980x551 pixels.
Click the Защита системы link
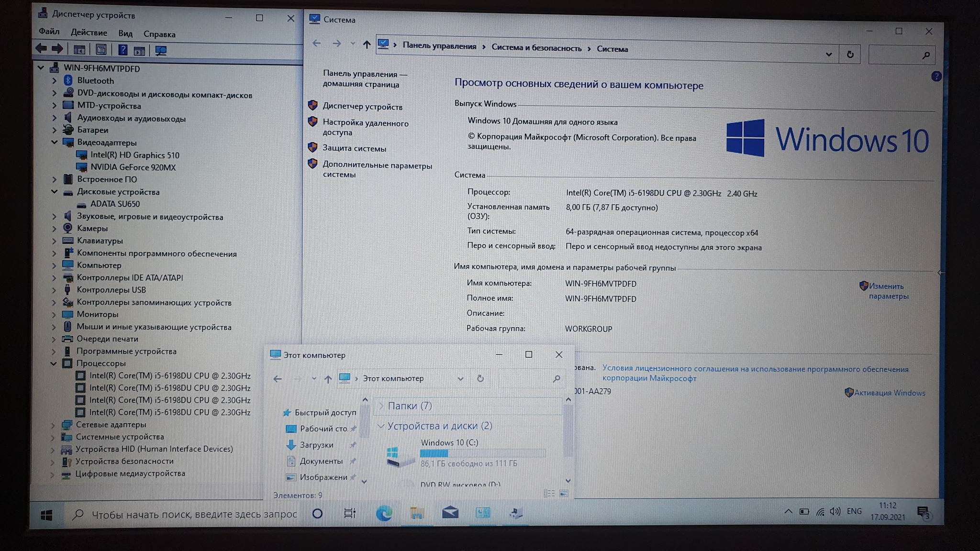pyautogui.click(x=354, y=148)
